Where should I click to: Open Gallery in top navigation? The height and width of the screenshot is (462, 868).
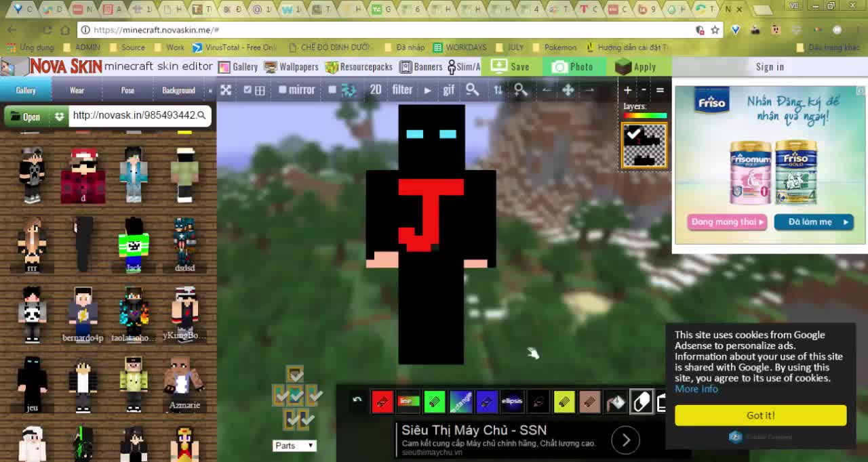tap(238, 66)
